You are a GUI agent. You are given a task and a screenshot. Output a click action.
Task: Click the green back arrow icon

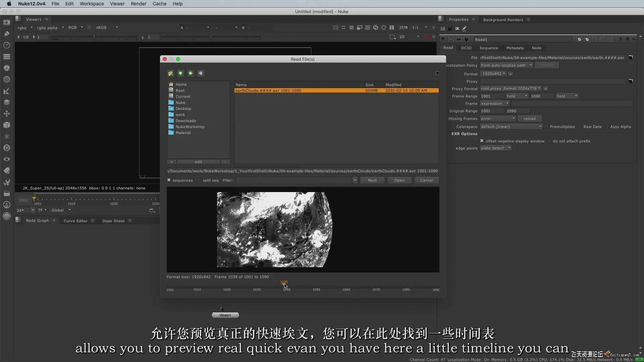click(x=191, y=73)
